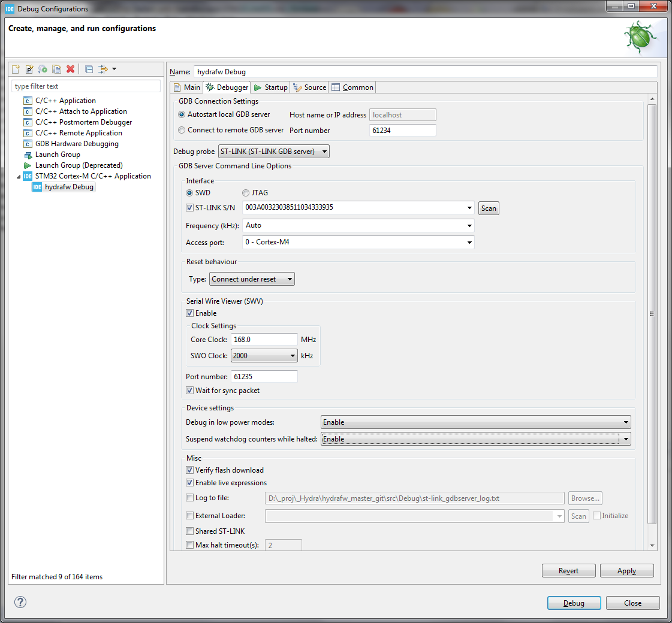
Task: Click the Apply button
Action: pos(626,570)
